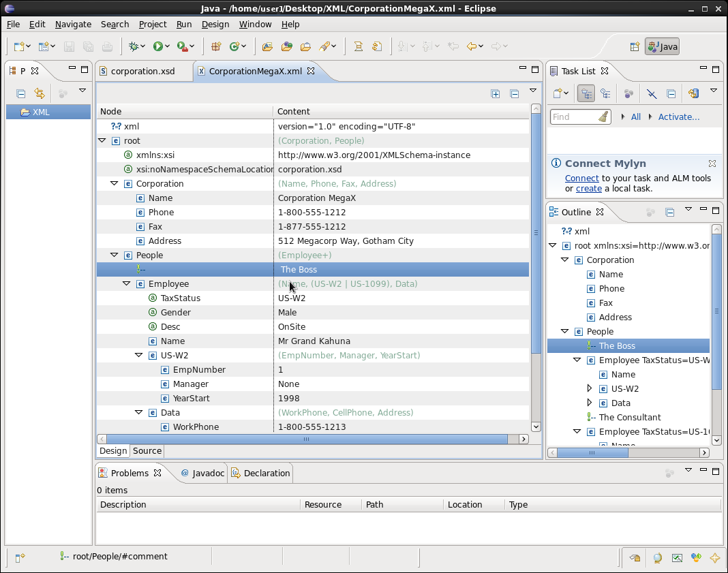Viewport: 728px width, 573px height.
Task: Click the Find field in Task List
Action: point(574,117)
